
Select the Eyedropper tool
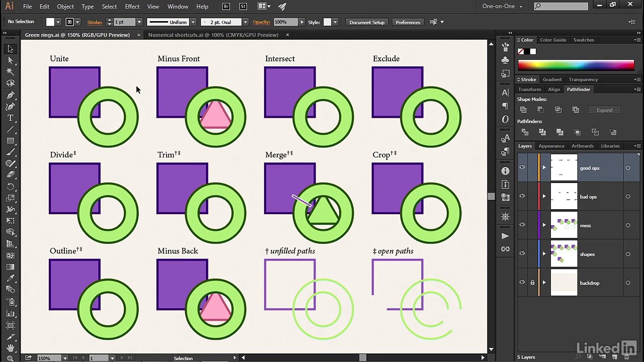10,278
